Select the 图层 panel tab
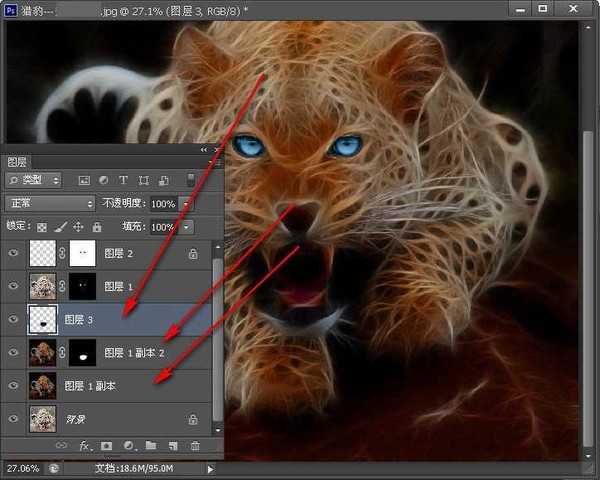 pos(17,161)
